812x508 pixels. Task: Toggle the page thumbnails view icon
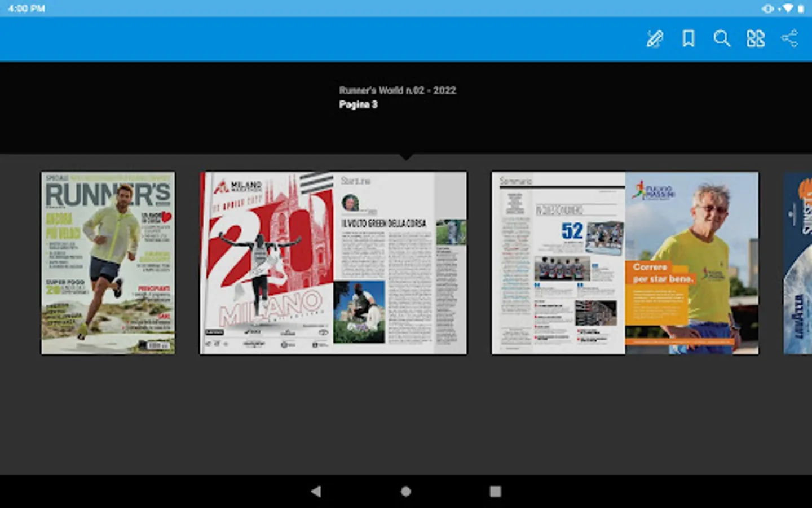[x=756, y=38]
